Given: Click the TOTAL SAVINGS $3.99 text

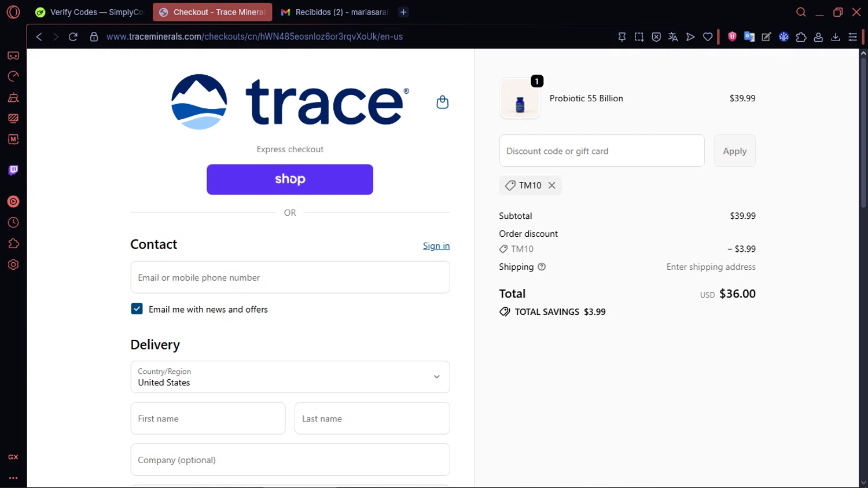Looking at the screenshot, I should coord(560,311).
